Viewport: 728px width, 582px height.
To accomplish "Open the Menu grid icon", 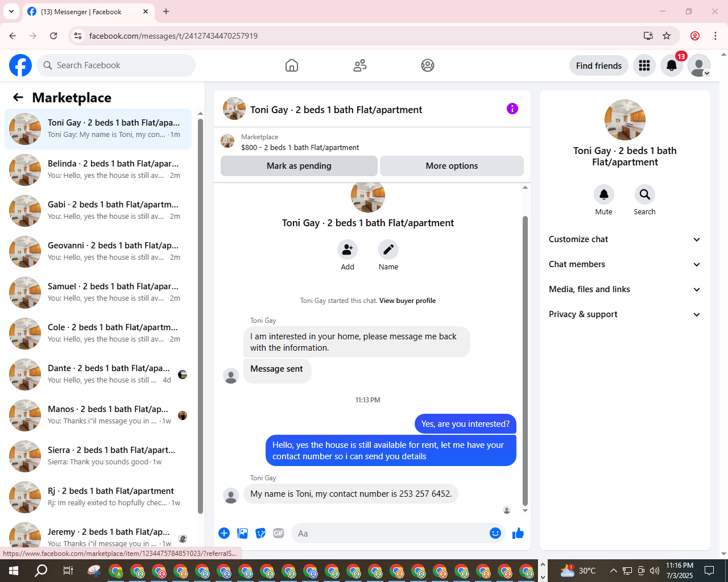I will (644, 65).
